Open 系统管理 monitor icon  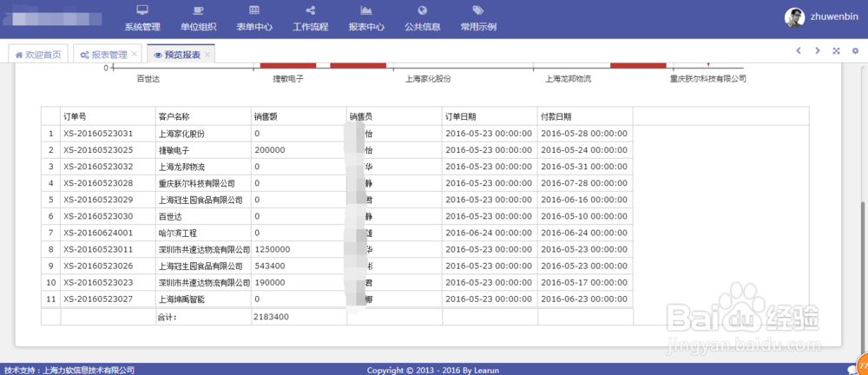(x=142, y=10)
